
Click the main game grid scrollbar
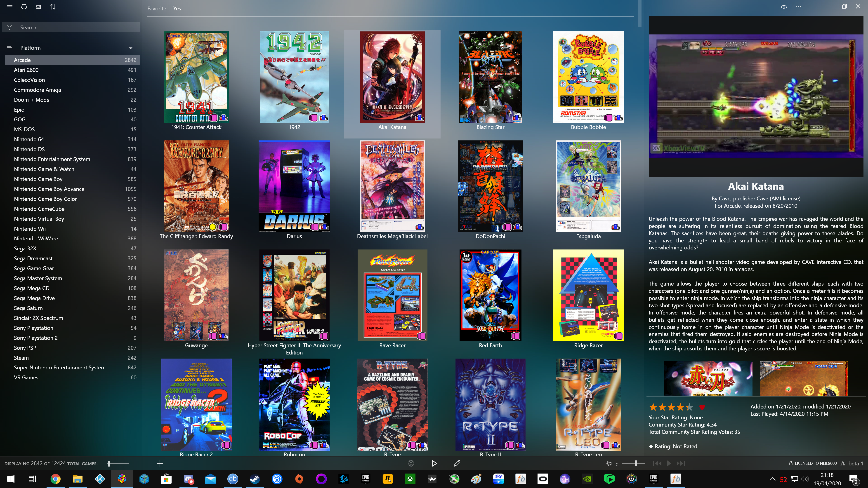(639, 14)
